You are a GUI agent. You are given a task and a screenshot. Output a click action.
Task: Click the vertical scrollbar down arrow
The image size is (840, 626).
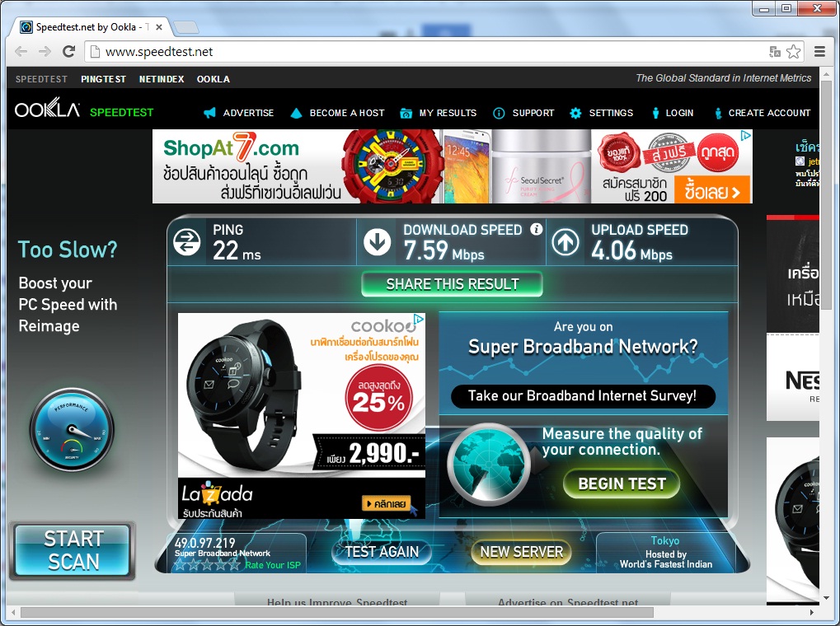coord(827,598)
